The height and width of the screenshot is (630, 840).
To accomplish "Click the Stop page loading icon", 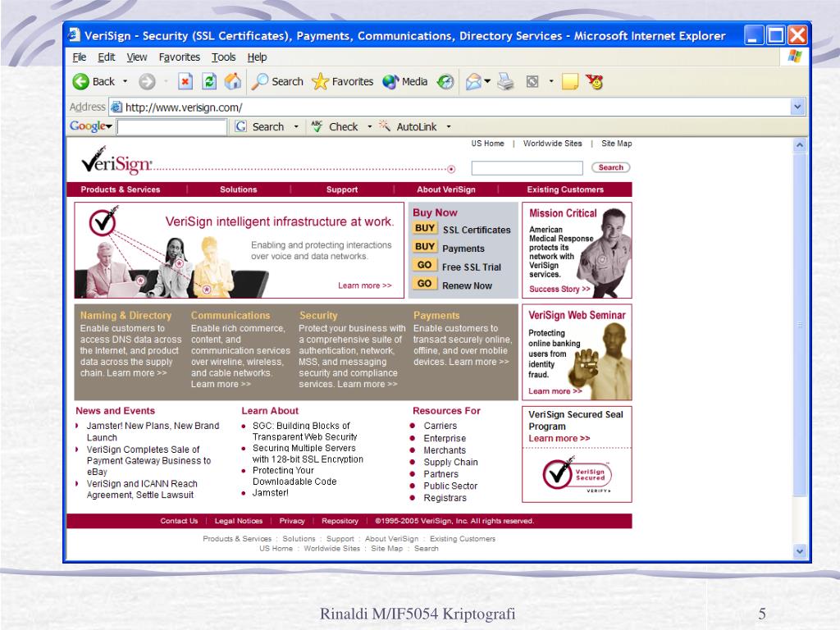I will (185, 81).
